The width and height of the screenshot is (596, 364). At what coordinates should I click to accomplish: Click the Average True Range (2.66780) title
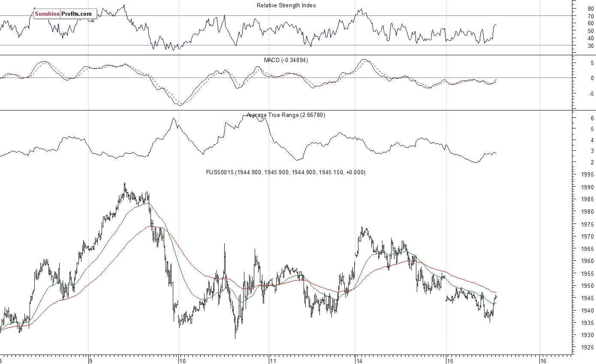click(x=286, y=115)
